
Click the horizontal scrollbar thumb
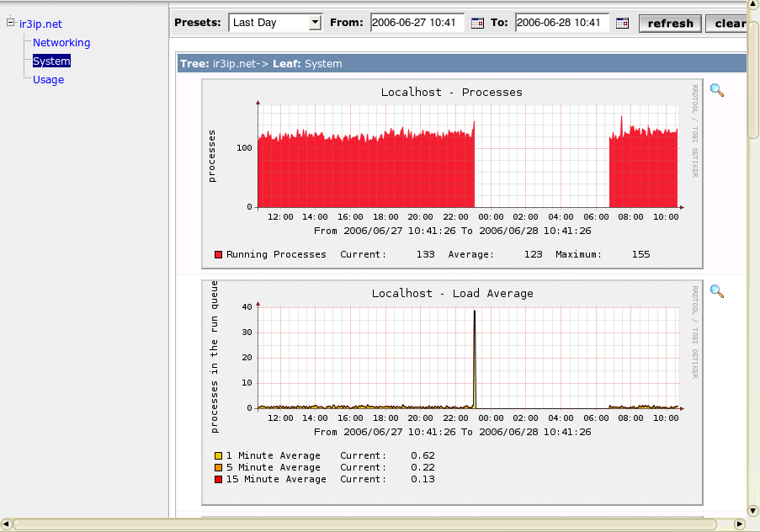364,524
